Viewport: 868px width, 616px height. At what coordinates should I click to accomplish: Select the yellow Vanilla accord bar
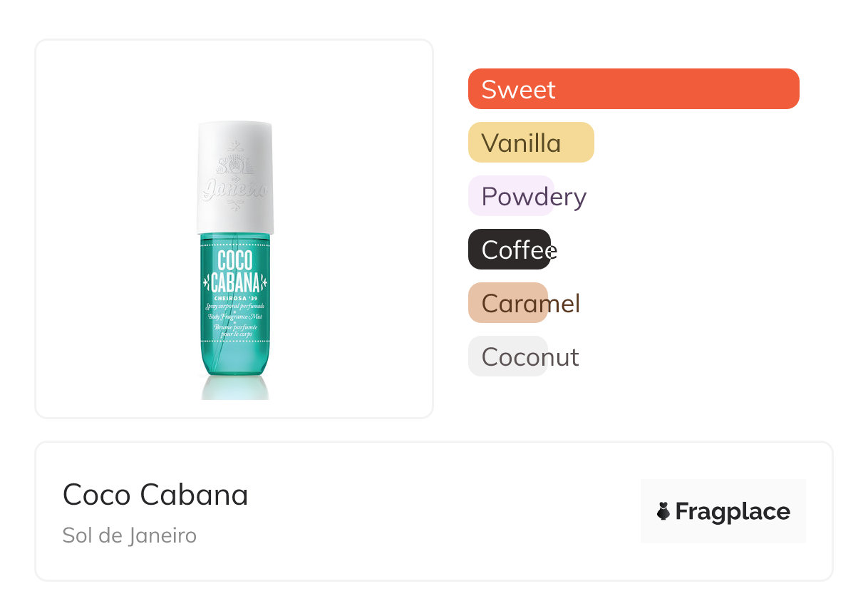coord(531,143)
